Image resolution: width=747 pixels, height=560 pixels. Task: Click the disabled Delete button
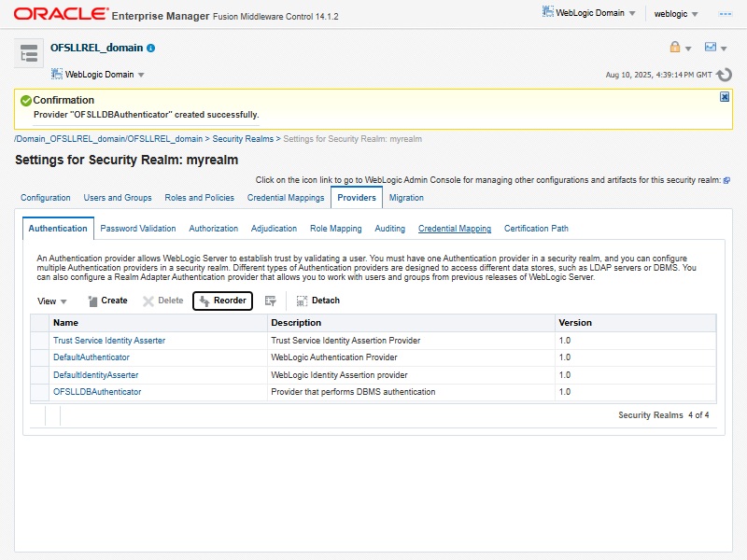(x=162, y=301)
